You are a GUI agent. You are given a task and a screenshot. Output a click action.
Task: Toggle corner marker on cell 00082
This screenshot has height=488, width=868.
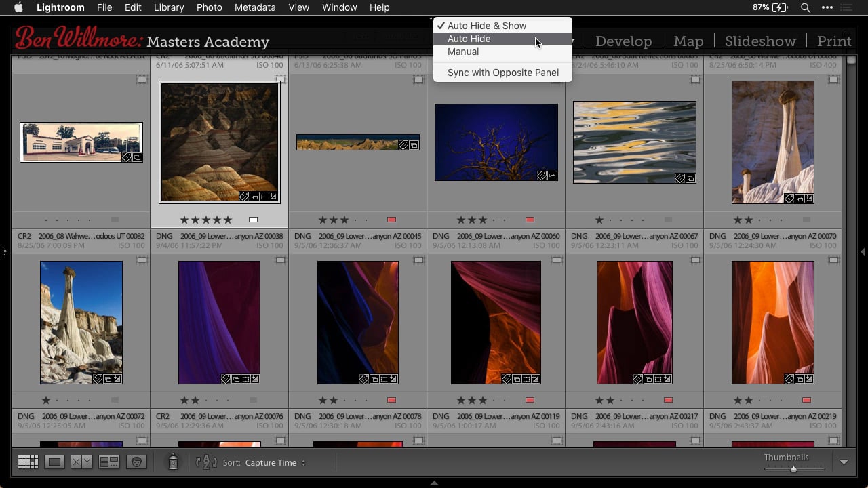coord(142,260)
